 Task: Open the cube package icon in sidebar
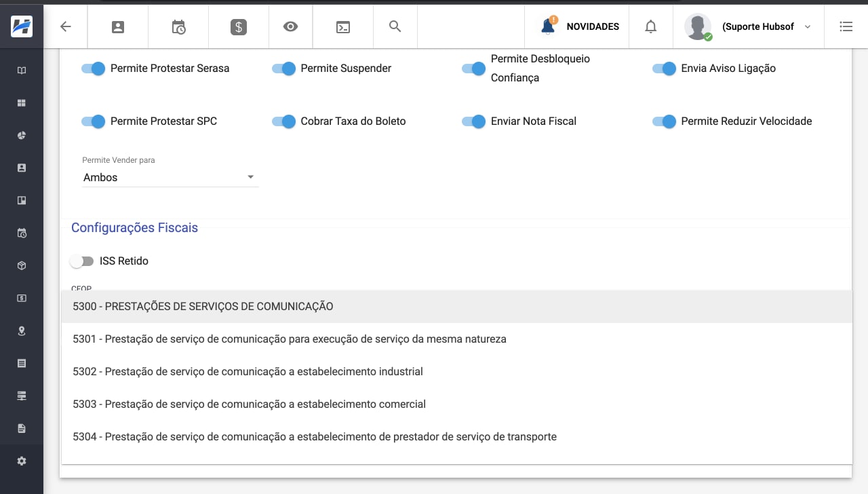[x=22, y=266]
